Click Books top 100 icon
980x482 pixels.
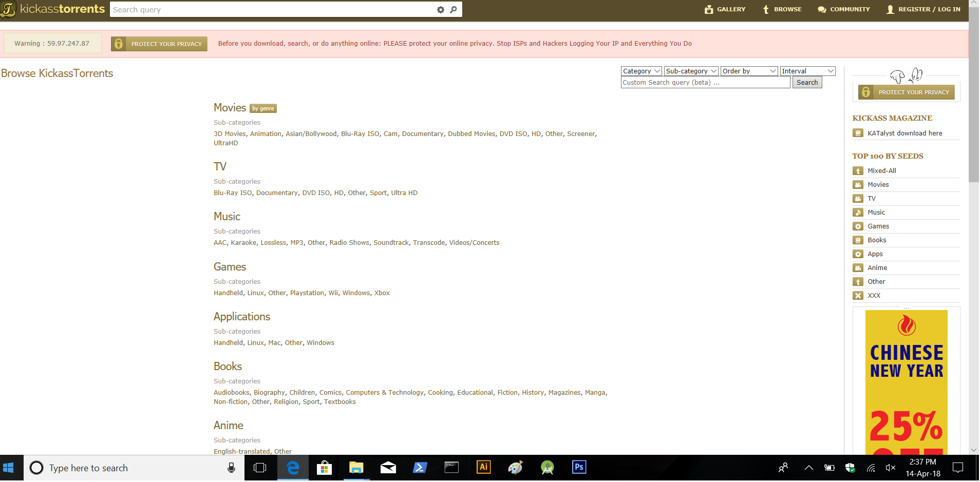[x=858, y=240]
